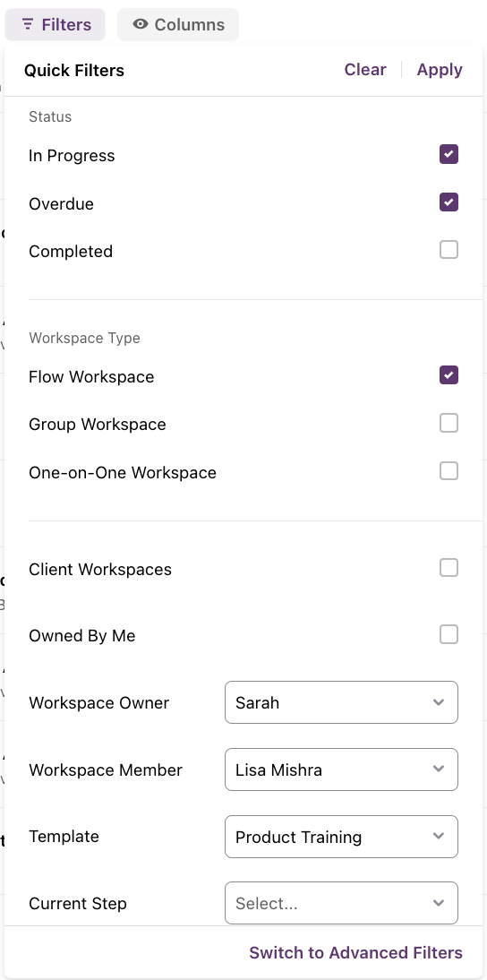Uncheck the Overdue status checkbox
Image resolution: width=487 pixels, height=980 pixels.
(449, 202)
